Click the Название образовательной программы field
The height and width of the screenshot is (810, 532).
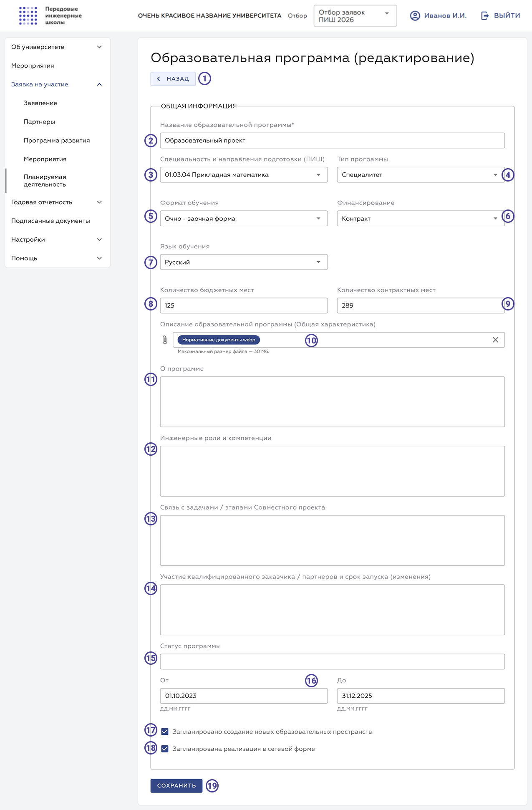pos(332,141)
